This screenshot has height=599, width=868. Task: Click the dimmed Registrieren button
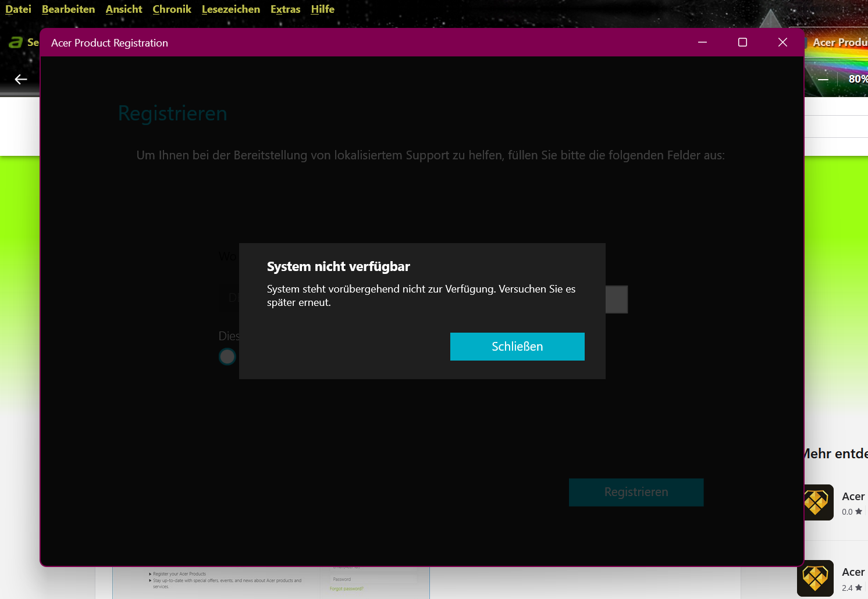pos(636,492)
